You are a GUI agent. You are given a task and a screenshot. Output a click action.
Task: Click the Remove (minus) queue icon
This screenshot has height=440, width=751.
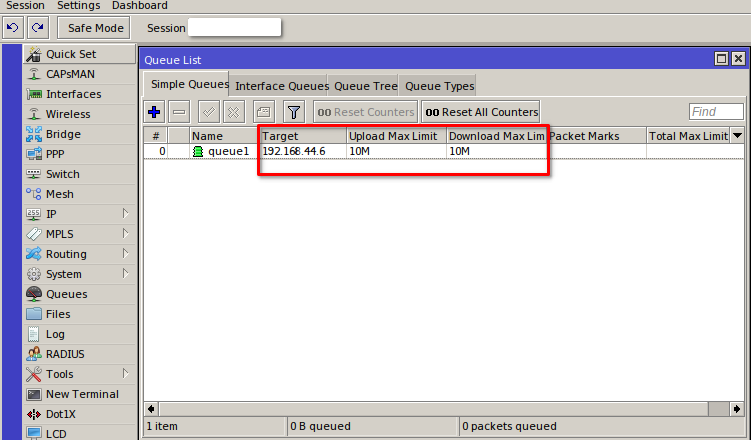[179, 112]
